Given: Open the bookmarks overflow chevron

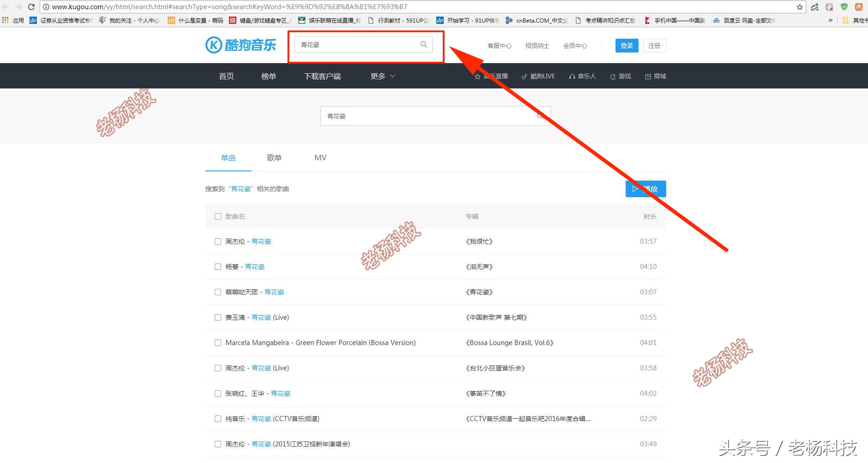Looking at the screenshot, I should pos(831,20).
